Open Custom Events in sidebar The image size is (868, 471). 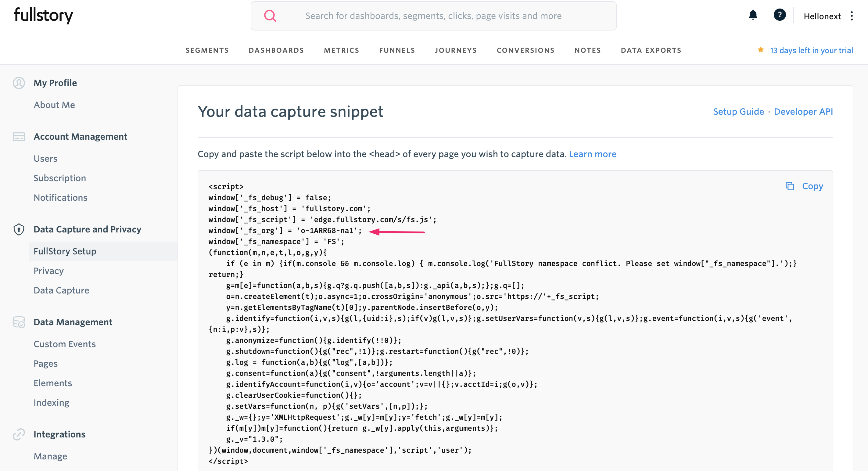click(x=64, y=344)
